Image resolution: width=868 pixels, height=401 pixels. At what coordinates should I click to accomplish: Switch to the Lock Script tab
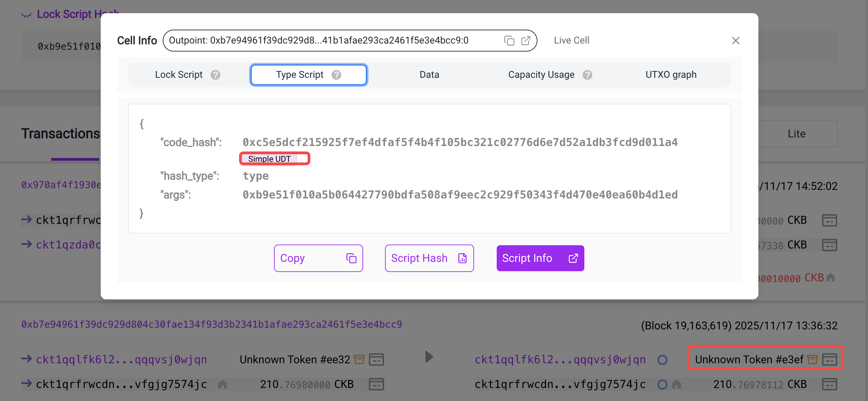(x=179, y=75)
